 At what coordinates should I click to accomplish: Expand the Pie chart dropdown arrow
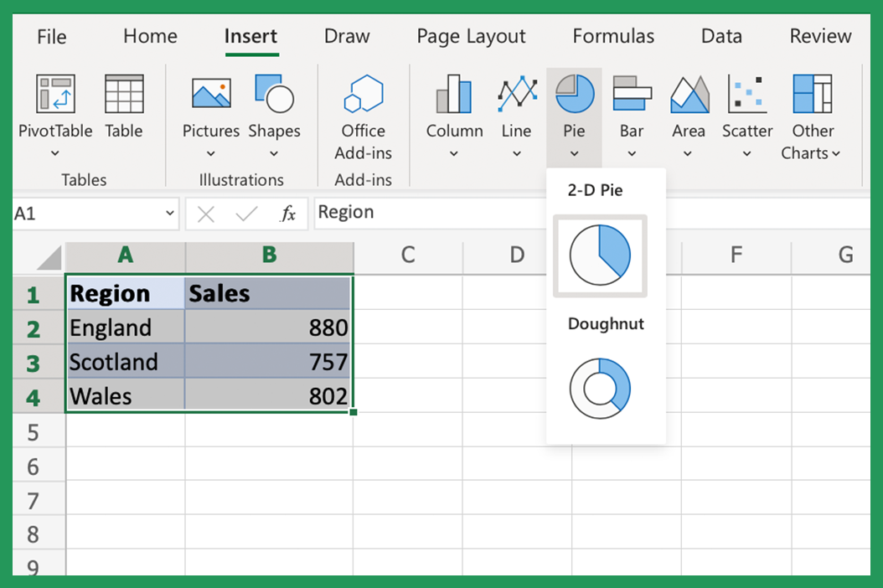click(x=574, y=152)
